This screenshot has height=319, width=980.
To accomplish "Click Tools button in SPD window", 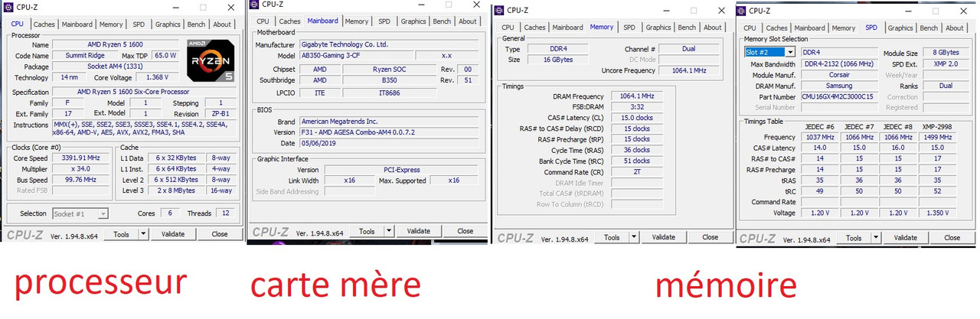I will click(x=854, y=238).
